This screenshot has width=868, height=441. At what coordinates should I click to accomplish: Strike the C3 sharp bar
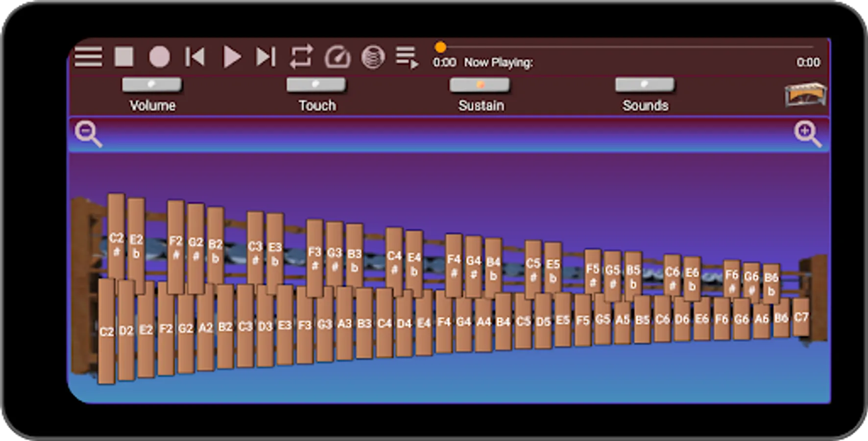click(255, 248)
